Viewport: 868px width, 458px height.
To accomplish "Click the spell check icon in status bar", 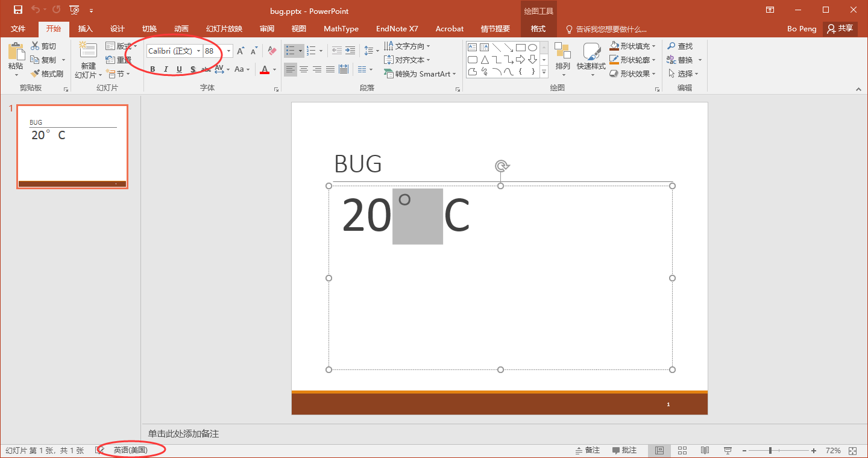I will [100, 450].
